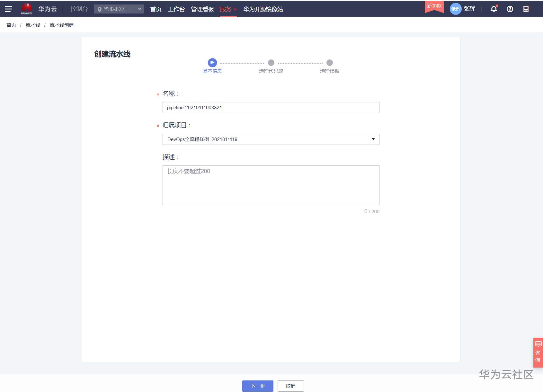Open 华为开源镜像站 link
Viewport: 543px width, 392px height.
click(263, 9)
